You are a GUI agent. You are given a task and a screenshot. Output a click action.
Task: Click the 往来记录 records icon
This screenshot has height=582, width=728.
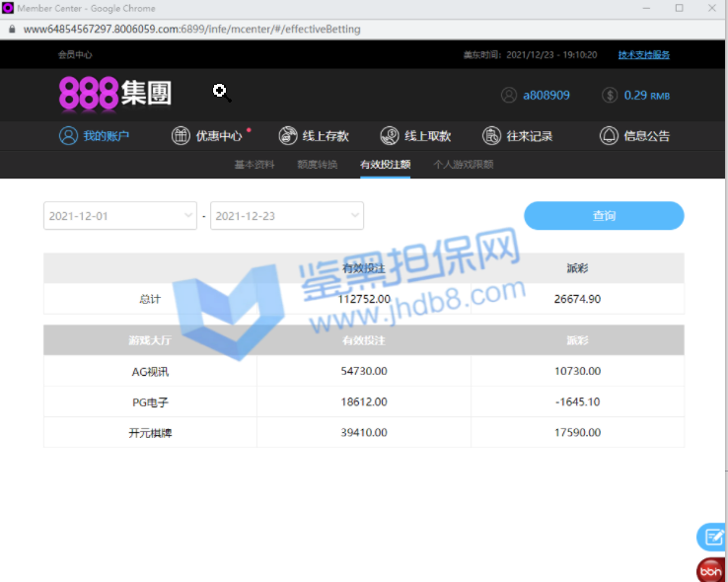click(x=492, y=136)
